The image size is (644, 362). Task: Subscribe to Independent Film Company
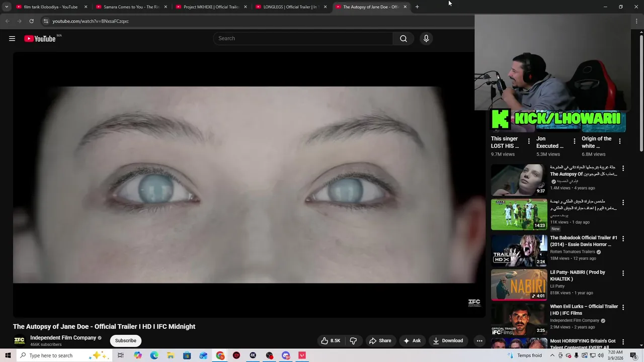[x=126, y=340]
